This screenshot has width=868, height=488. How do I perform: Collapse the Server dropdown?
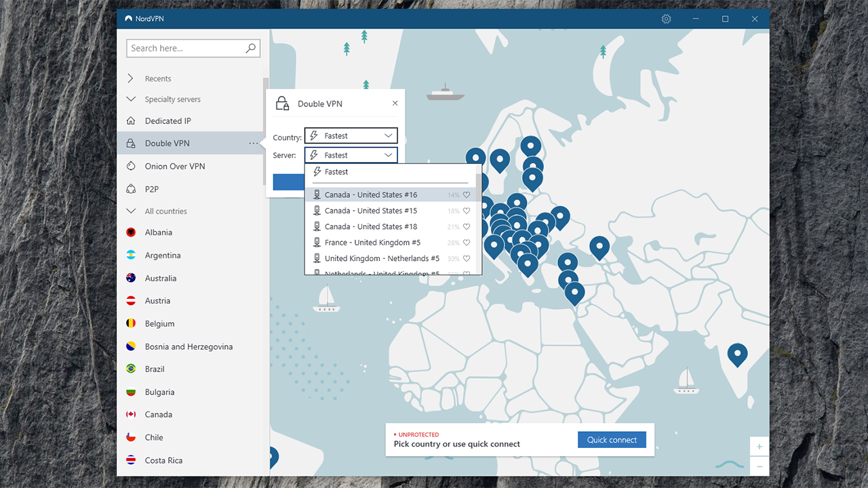[x=351, y=155]
